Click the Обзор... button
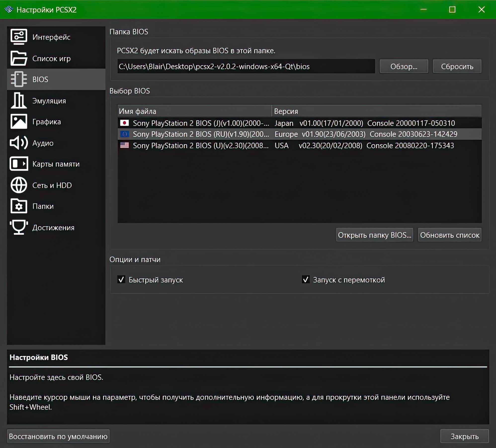 coord(404,66)
